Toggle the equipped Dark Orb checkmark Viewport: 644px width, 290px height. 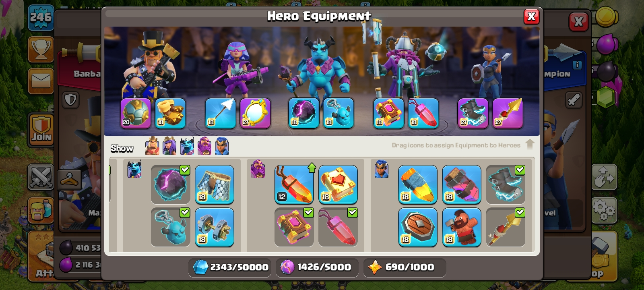click(185, 170)
